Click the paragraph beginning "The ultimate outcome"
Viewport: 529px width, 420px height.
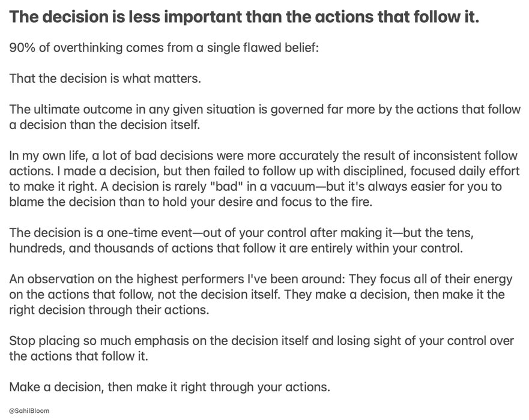pos(264,117)
